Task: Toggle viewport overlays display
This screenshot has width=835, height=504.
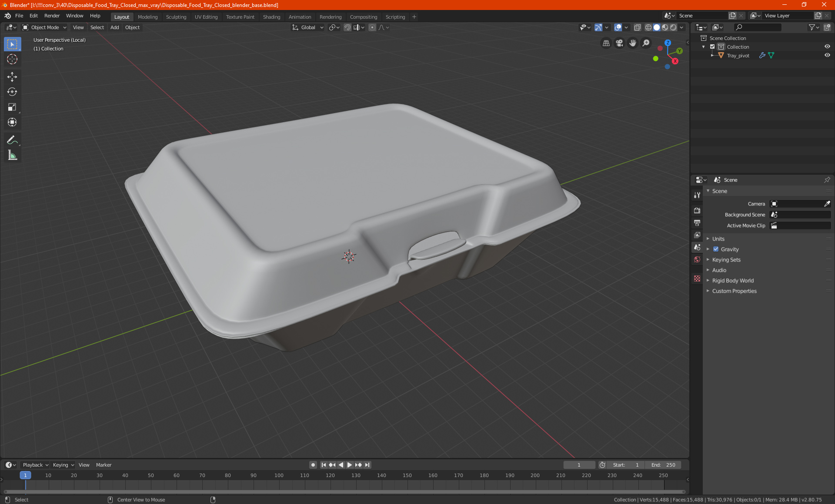Action: click(618, 27)
